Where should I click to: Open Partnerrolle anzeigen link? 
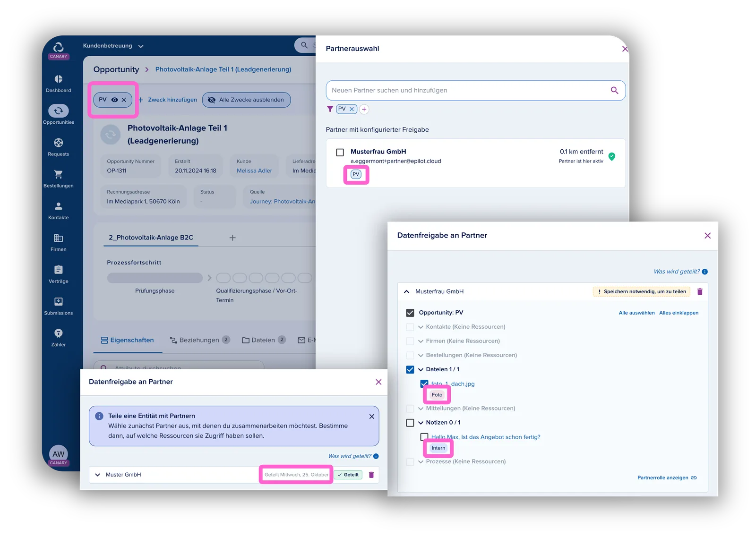pos(667,477)
